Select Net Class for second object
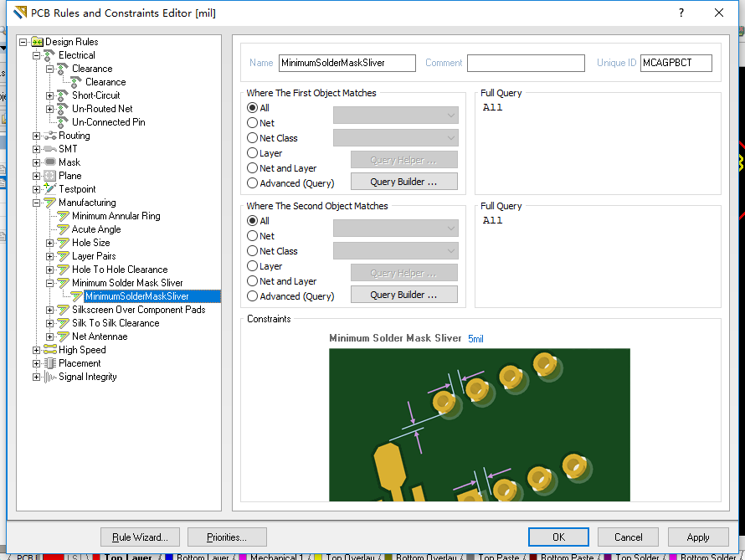This screenshot has width=745, height=560. (x=252, y=251)
